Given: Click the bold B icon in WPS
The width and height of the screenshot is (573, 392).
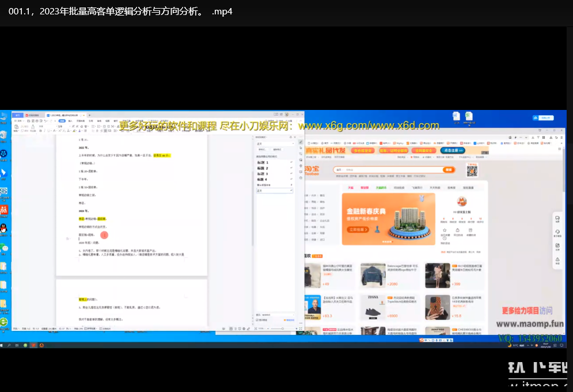Looking at the screenshot, I should [x=40, y=131].
